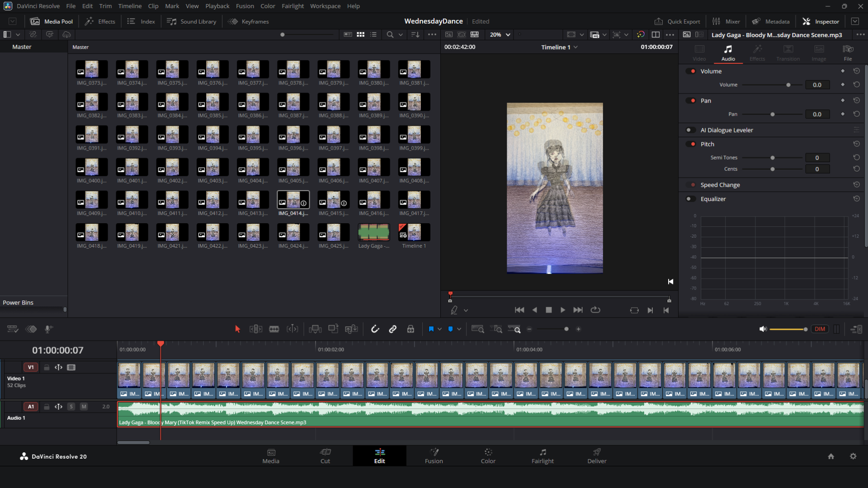This screenshot has width=868, height=488.
Task: Switch to the File tab in Inspector
Action: coord(848,53)
